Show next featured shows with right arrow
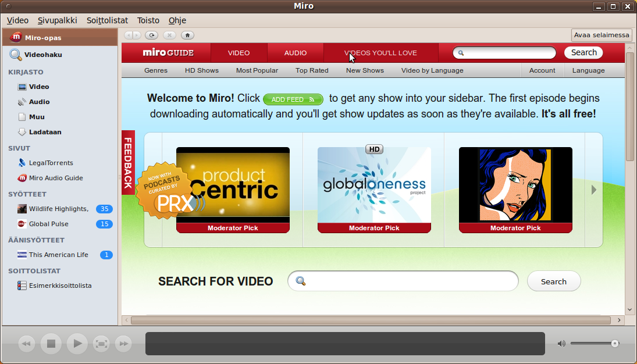637x364 pixels. pyautogui.click(x=594, y=190)
